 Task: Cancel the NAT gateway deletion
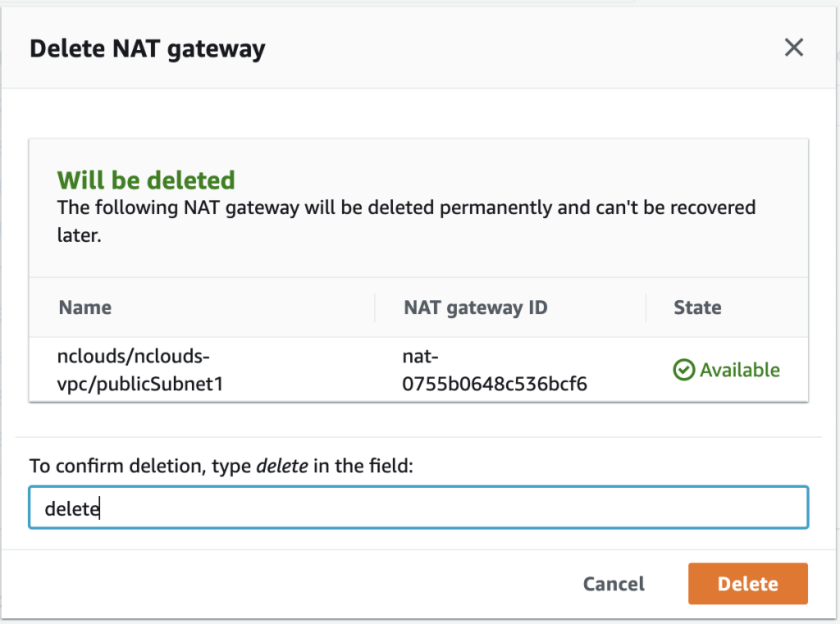[x=614, y=583]
